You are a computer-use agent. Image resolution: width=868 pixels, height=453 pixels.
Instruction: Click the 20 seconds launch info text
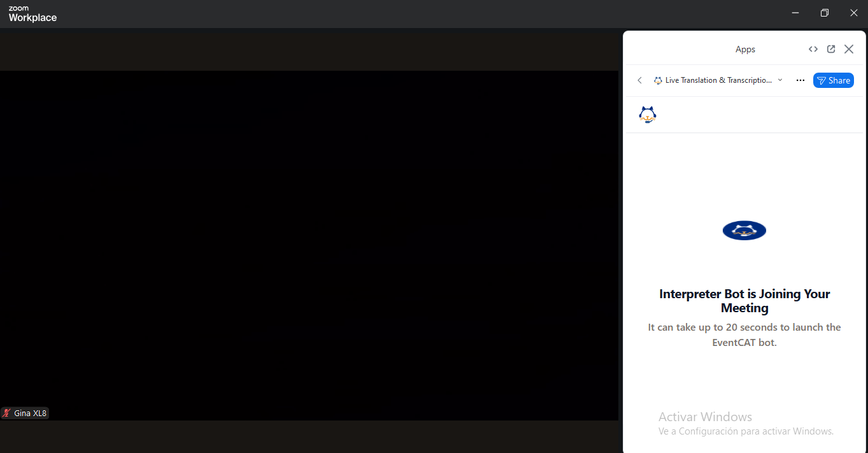[x=744, y=334]
